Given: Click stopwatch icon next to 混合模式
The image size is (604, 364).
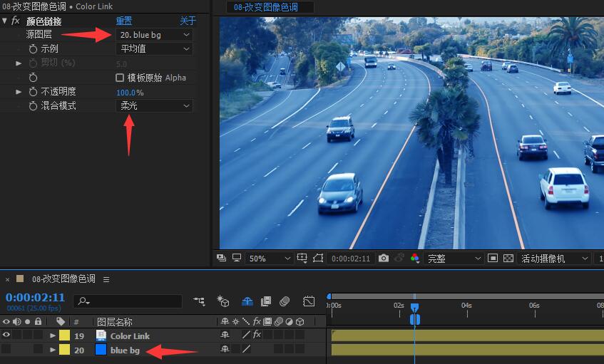Looking at the screenshot, I should tap(33, 106).
